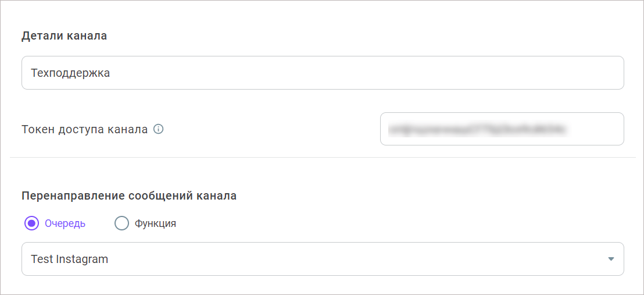Click the Токен доступа канала label
The image size is (644, 295).
tap(85, 130)
